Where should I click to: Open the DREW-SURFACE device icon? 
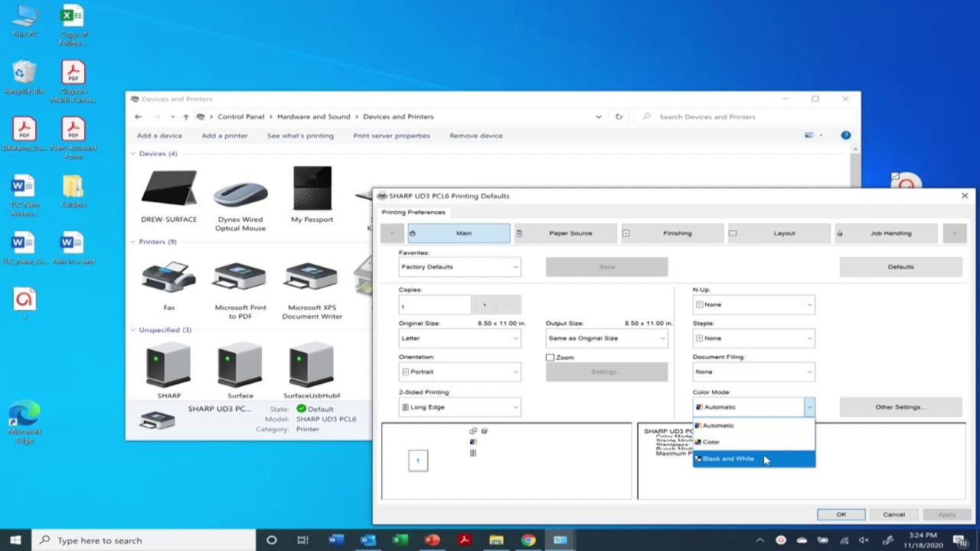[x=168, y=197]
